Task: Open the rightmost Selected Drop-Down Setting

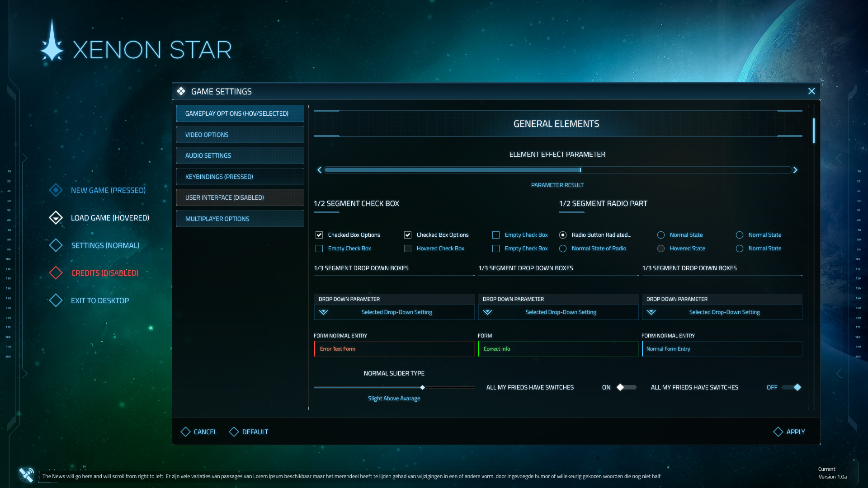Action: coord(724,312)
